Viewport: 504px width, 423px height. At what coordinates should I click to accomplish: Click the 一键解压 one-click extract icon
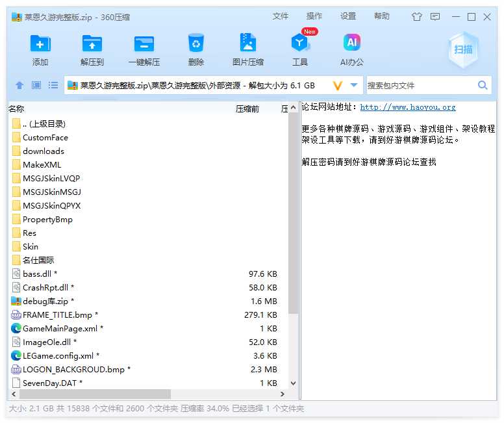coord(144,44)
